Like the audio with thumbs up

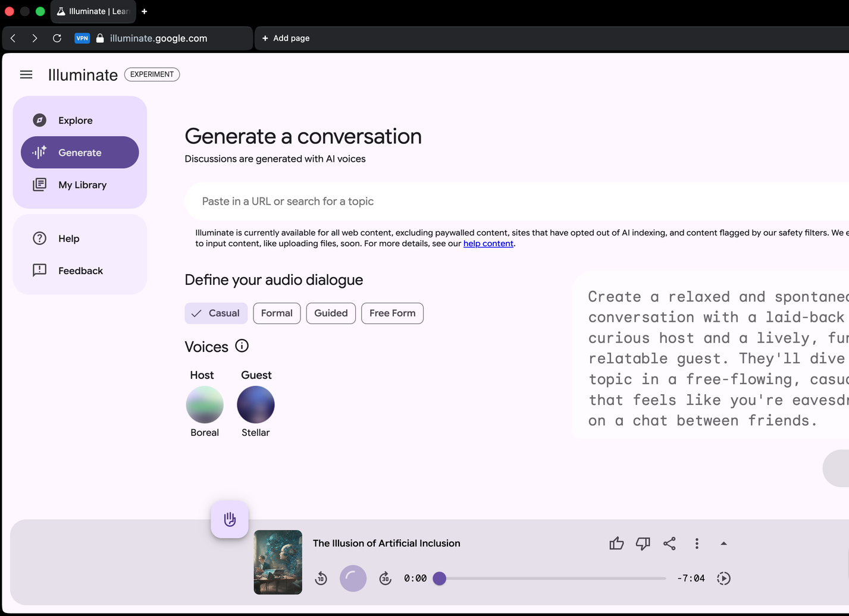pyautogui.click(x=616, y=543)
